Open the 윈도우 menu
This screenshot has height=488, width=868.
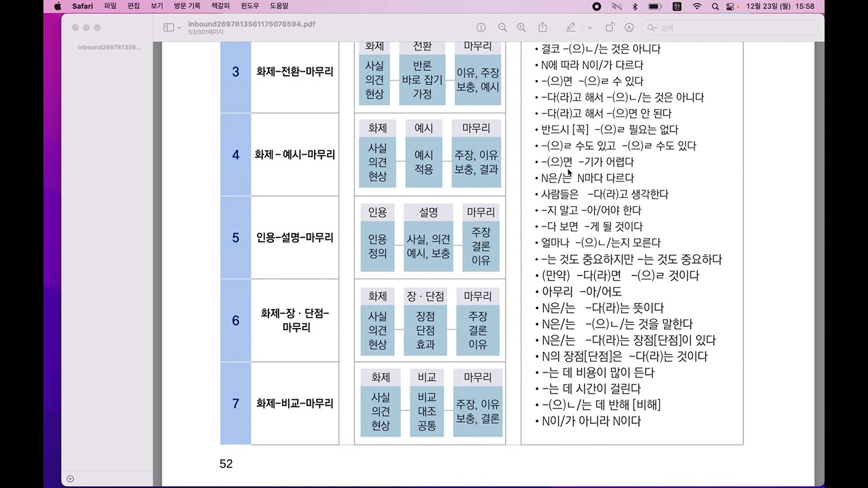[250, 6]
